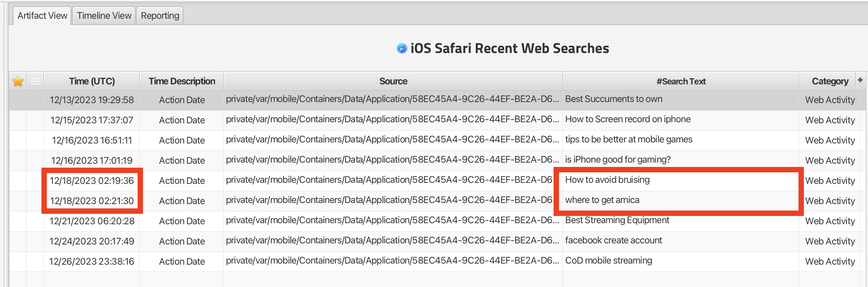Click the Category column header
This screenshot has width=868, height=287.
(830, 81)
